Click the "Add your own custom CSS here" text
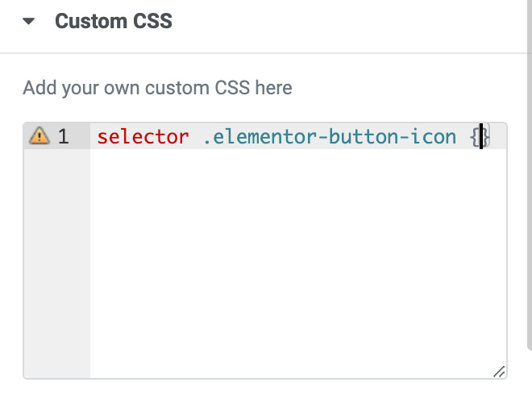The width and height of the screenshot is (532, 395). (157, 88)
